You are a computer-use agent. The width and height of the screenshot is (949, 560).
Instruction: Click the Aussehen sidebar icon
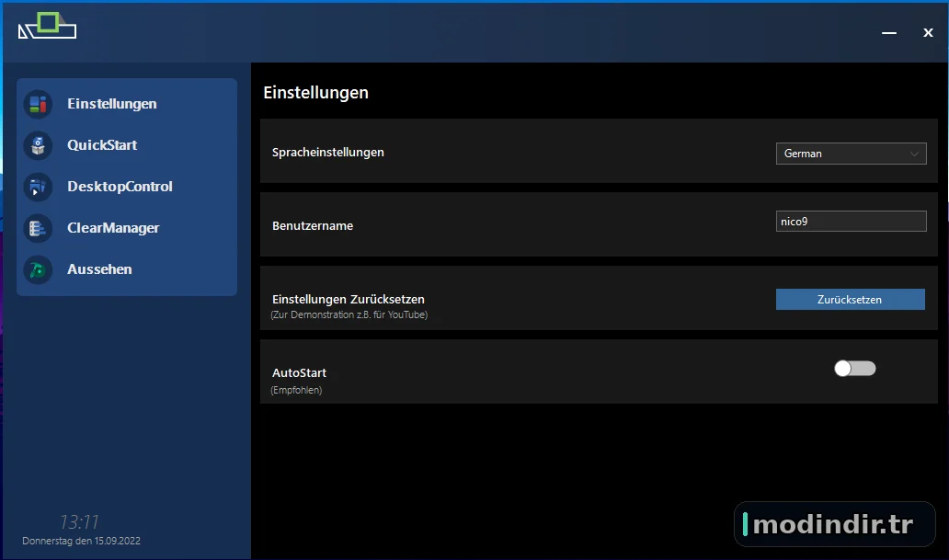tap(38, 269)
